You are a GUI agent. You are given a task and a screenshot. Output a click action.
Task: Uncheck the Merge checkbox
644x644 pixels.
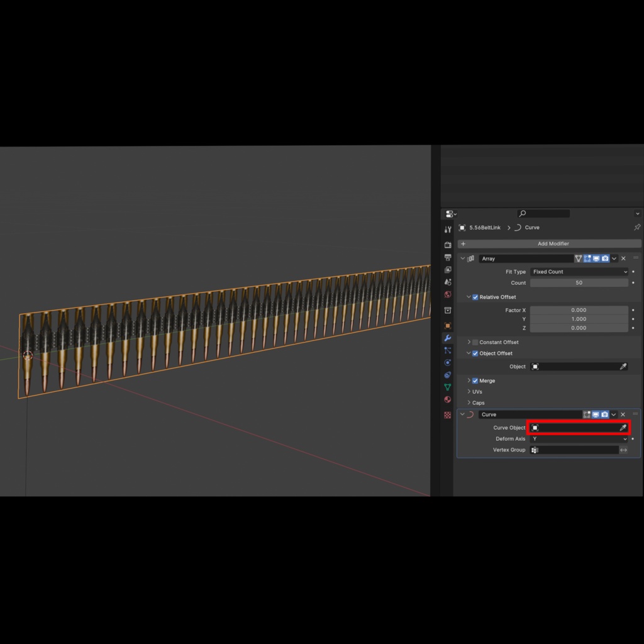[475, 381]
